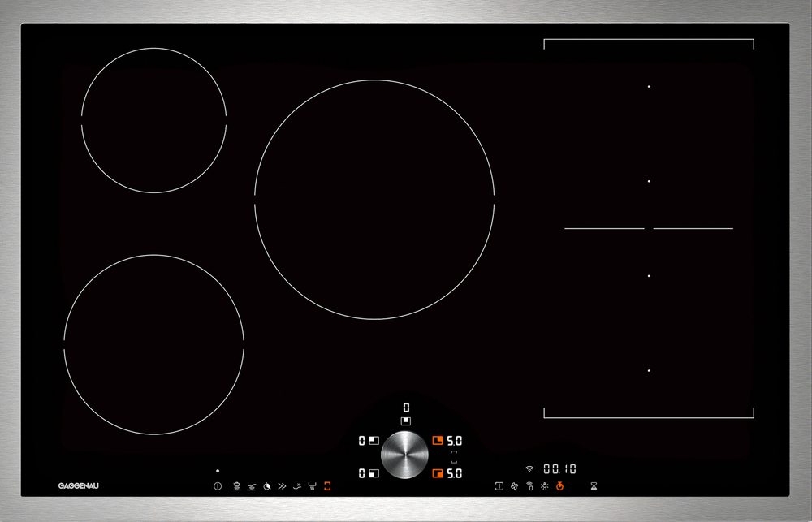Tap the 0 level above the knob
The image size is (812, 522).
(x=406, y=408)
